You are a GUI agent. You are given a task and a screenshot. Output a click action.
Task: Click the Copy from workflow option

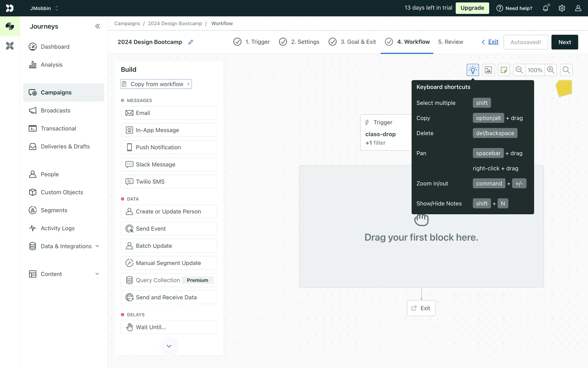(156, 84)
